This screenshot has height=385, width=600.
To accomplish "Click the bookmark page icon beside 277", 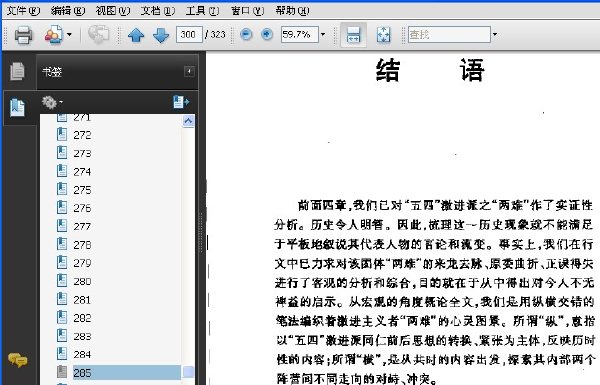I will pos(62,226).
